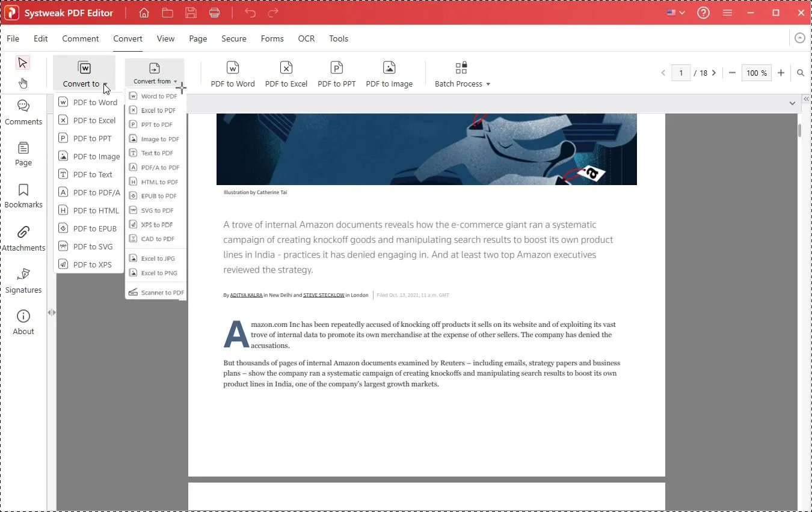This screenshot has width=812, height=512.
Task: Follow the STEVE STECKLOW author link
Action: [324, 295]
